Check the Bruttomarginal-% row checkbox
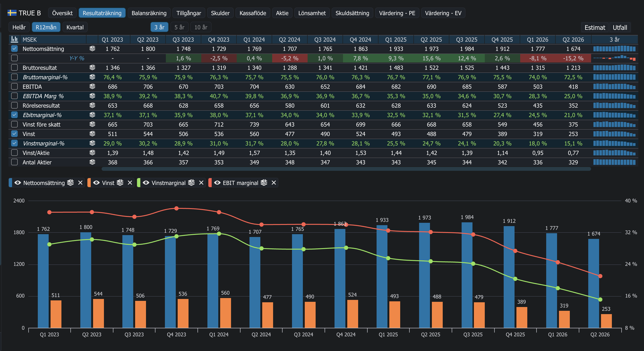 pos(14,77)
